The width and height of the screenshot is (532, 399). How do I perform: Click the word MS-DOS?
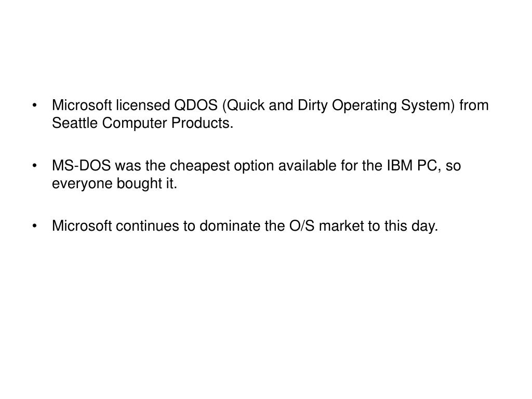[x=82, y=166]
